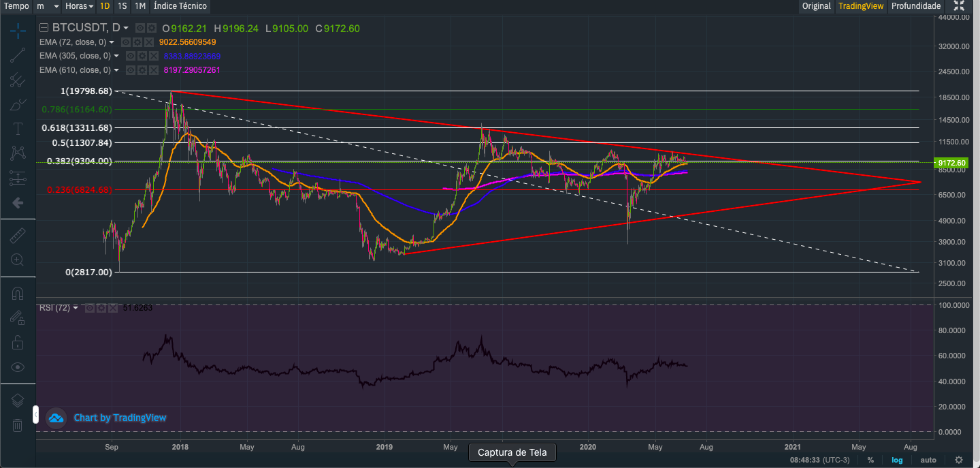This screenshot has height=468, width=980.
Task: Expand EMA (610, close, 0) dropdown arrow
Action: (x=116, y=70)
